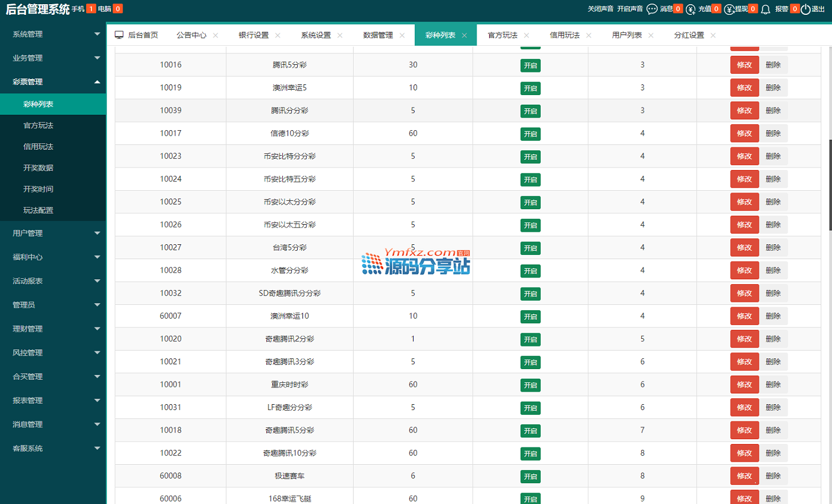Screen dimensions: 832x504
Task: Click the withdrawal yen icon
Action: (729, 9)
